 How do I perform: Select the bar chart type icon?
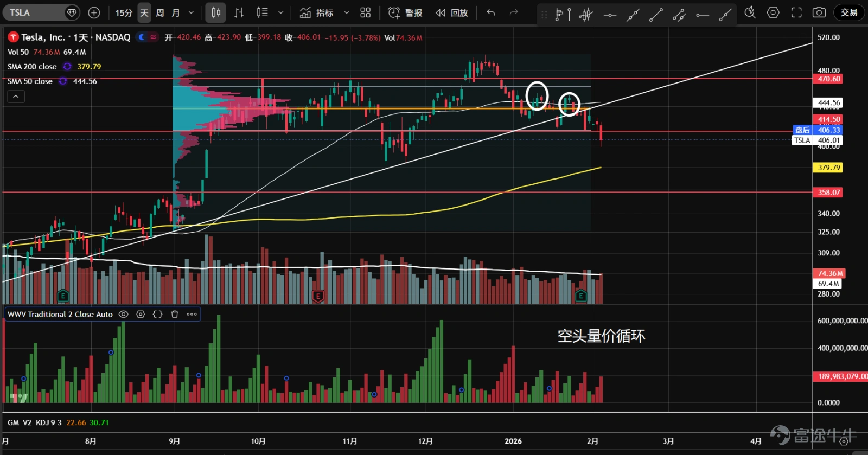(x=239, y=12)
